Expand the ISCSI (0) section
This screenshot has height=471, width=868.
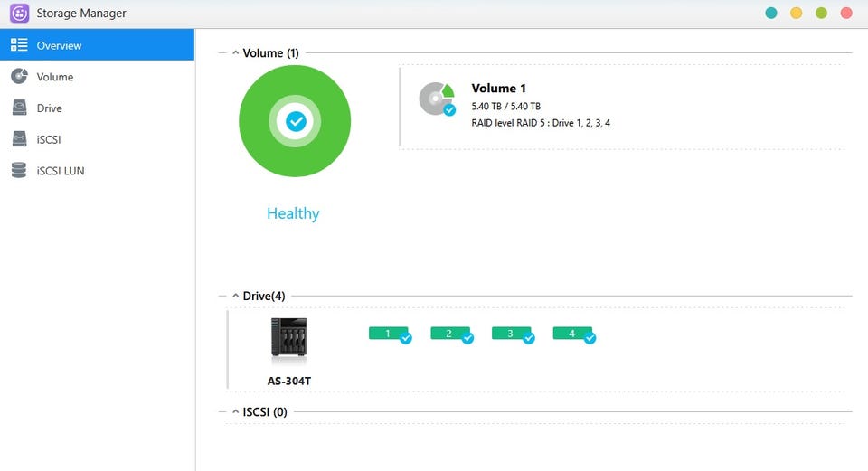(236, 412)
